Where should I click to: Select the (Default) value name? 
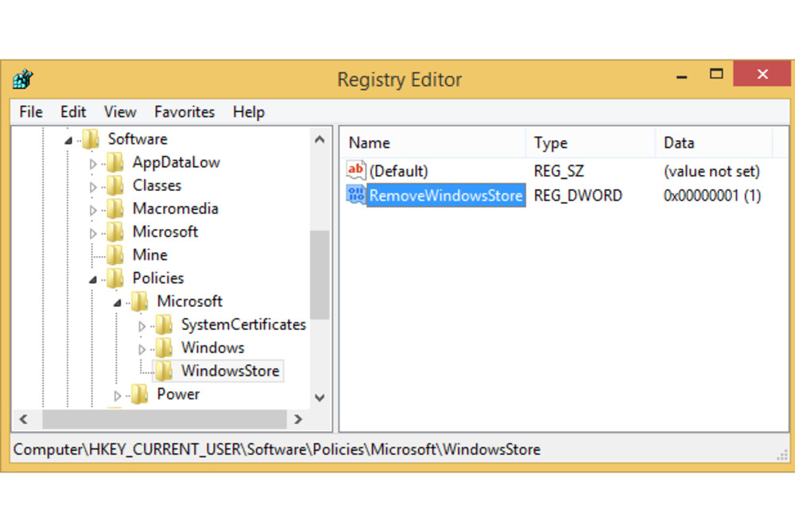[398, 171]
